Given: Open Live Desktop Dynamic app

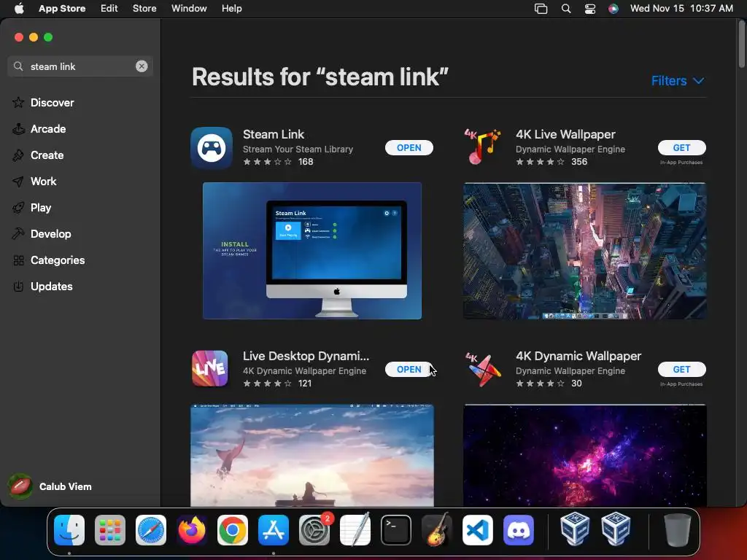Looking at the screenshot, I should (409, 369).
